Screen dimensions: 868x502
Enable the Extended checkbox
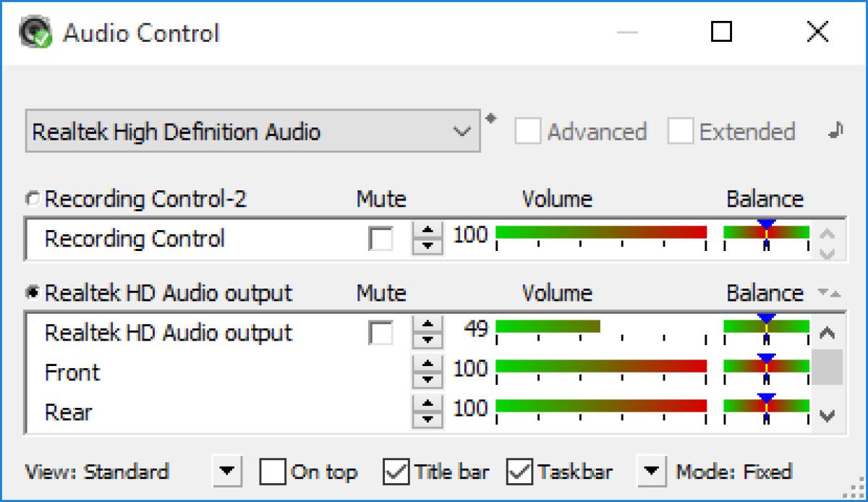click(680, 132)
